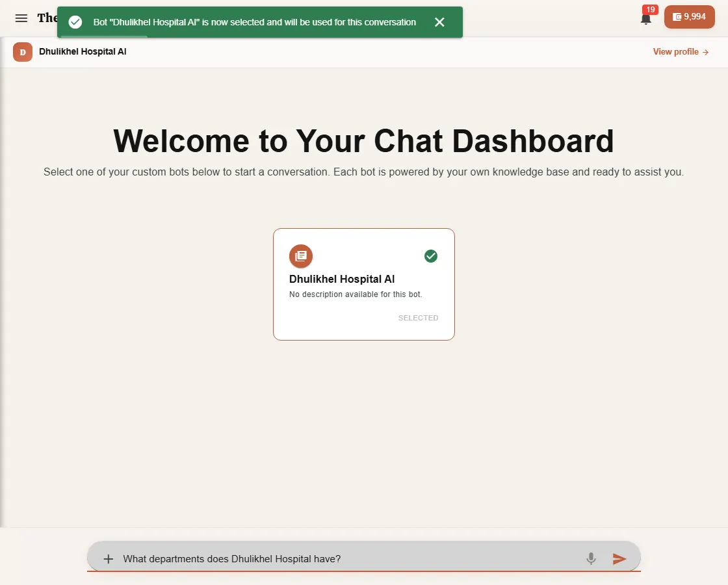Click the toast countdown progress bar
The image size is (728, 585).
pyautogui.click(x=104, y=36)
